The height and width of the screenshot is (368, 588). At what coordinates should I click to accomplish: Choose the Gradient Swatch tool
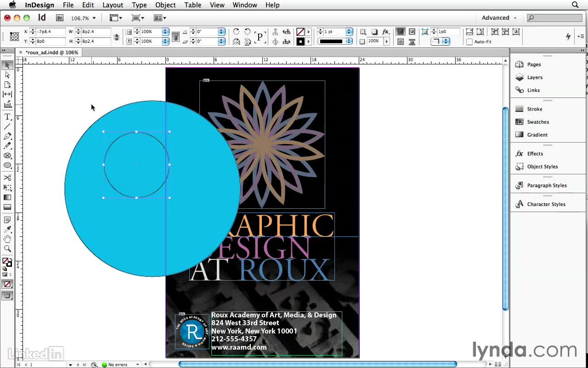pyautogui.click(x=7, y=197)
